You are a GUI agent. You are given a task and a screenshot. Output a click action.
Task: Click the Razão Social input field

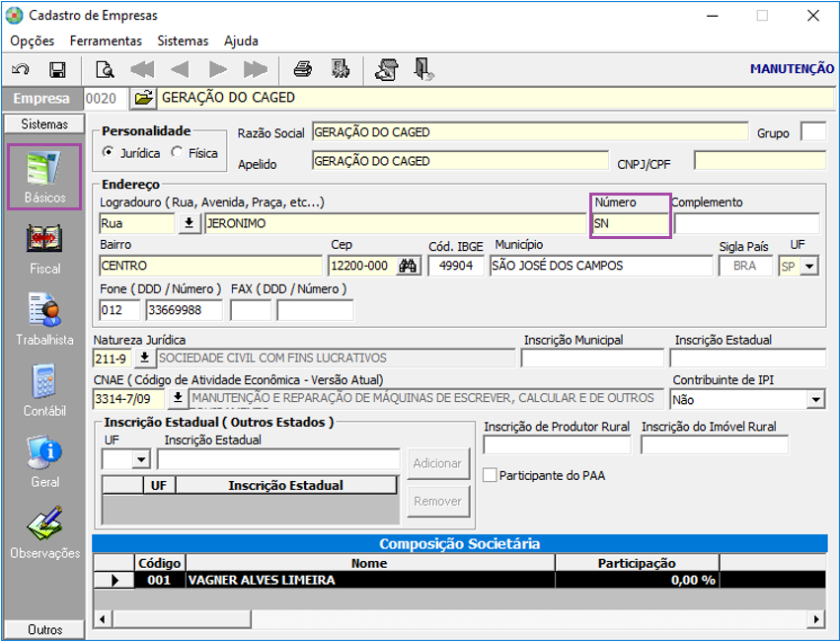tap(530, 132)
